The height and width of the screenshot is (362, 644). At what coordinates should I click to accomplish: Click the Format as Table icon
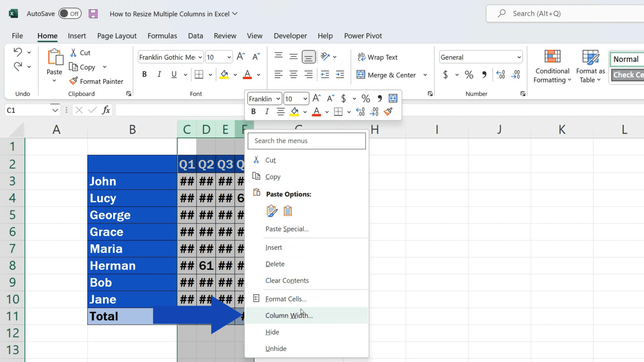coord(590,59)
